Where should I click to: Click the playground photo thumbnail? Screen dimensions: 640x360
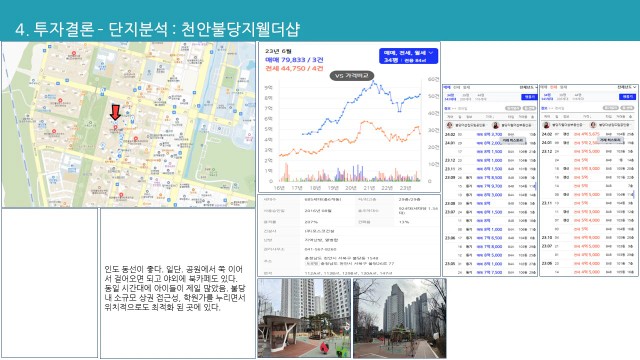[x=304, y=318]
